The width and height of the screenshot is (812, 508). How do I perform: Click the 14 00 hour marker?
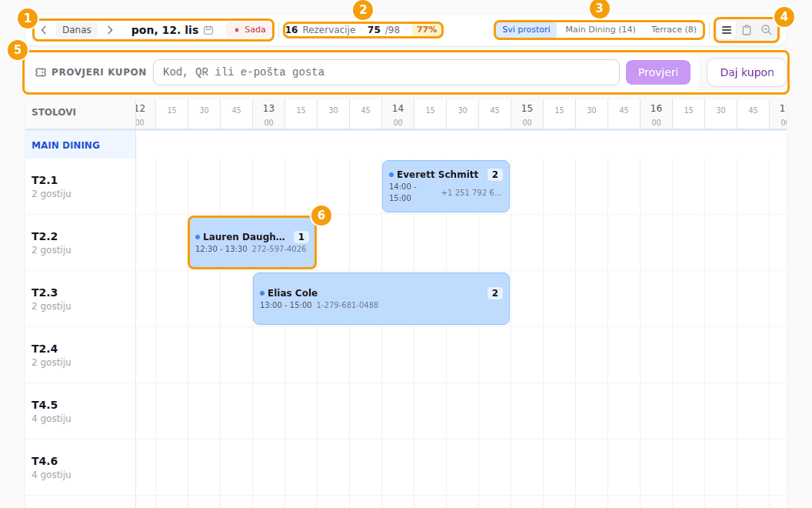pyautogui.click(x=398, y=115)
